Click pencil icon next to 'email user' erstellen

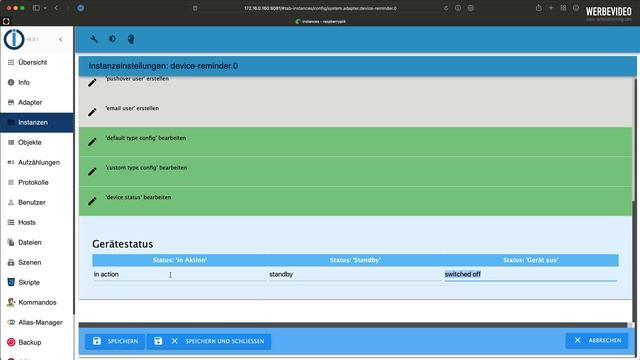92,112
